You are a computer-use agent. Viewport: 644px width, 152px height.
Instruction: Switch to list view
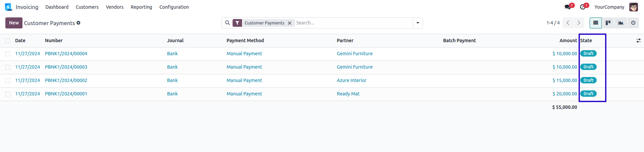[596, 23]
